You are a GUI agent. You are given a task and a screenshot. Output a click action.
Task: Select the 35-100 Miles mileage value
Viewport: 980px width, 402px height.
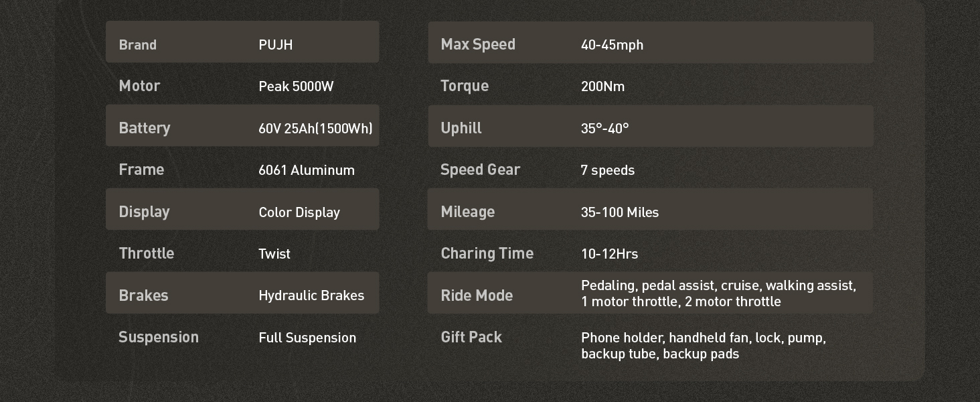tap(619, 212)
